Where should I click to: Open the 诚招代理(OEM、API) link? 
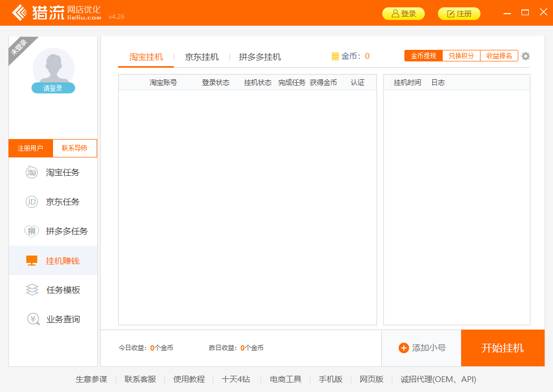point(439,379)
